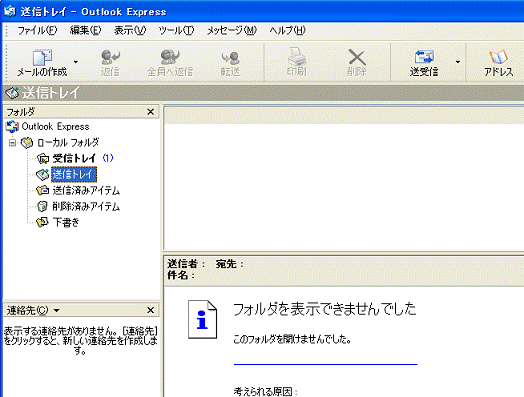Click the Outlook Express icon in folder tree
Viewport: 524px width, 397px height.
pyautogui.click(x=12, y=127)
